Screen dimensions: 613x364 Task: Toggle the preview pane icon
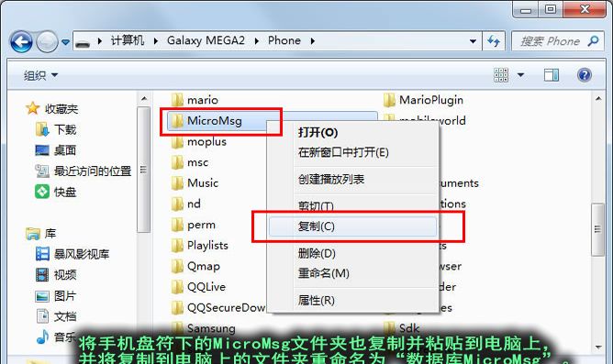[552, 75]
